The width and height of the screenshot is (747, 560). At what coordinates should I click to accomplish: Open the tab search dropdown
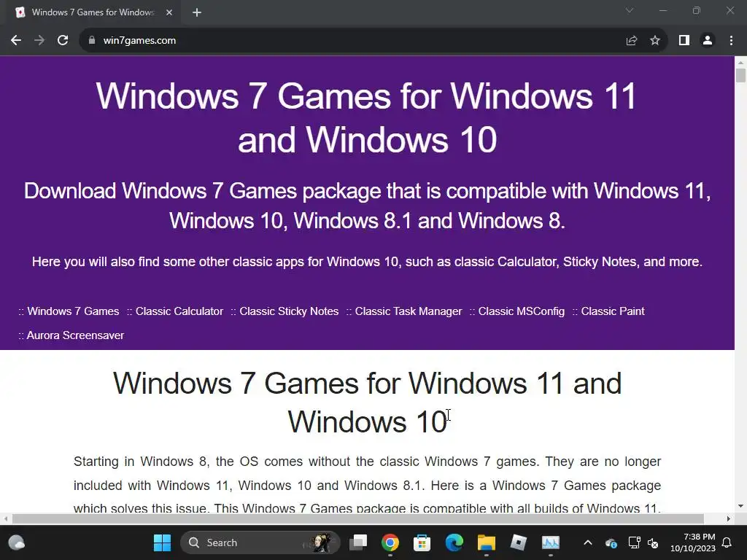[x=630, y=10]
